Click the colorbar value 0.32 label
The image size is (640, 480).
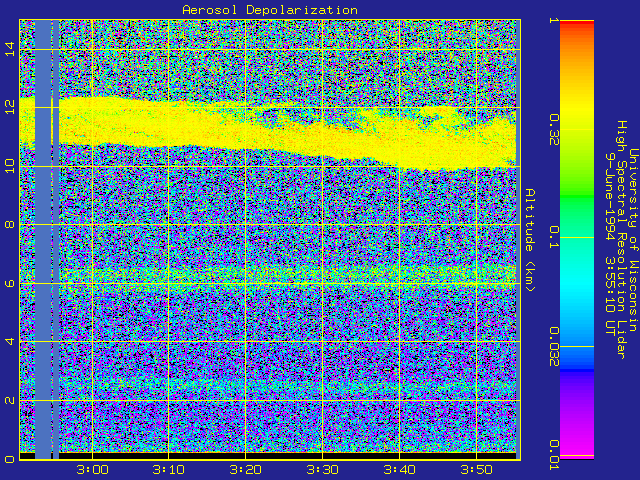(x=553, y=130)
